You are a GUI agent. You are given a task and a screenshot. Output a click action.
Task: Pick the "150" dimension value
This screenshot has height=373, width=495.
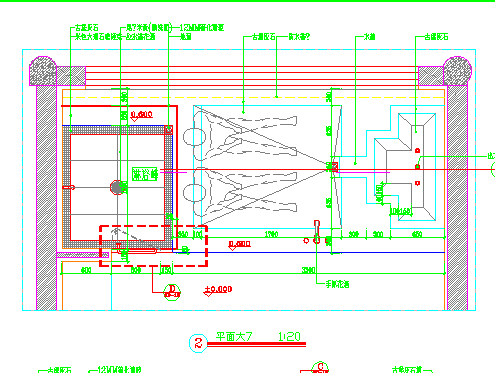(166, 270)
